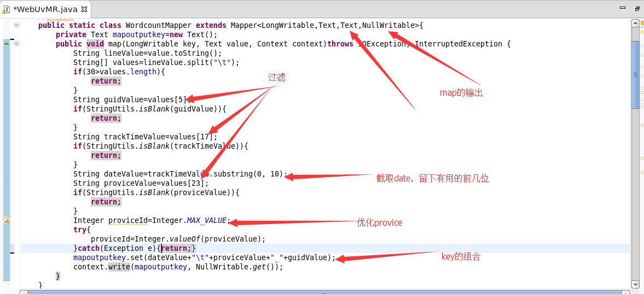The width and height of the screenshot is (644, 294).
Task: Click the line String lineValue=value.toString();
Action: (x=147, y=54)
